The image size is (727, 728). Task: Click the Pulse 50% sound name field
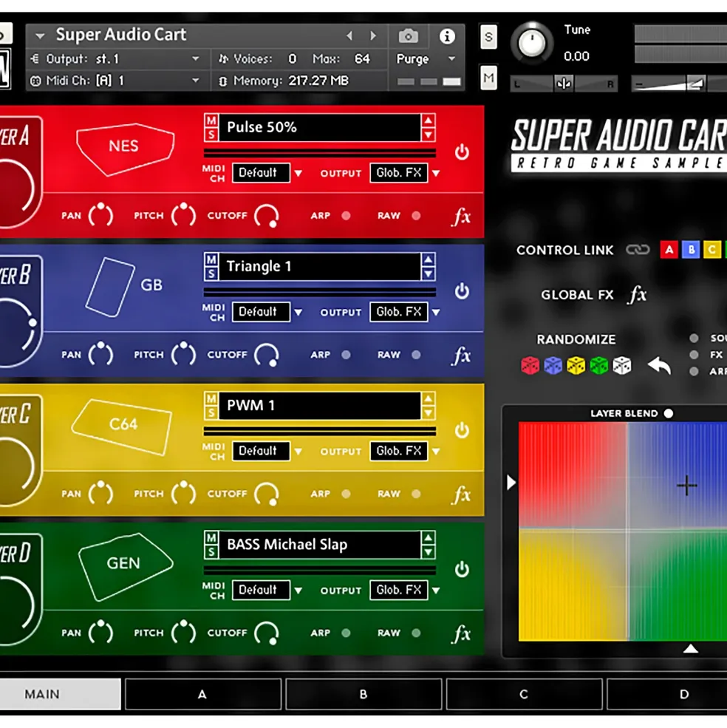[x=320, y=127]
